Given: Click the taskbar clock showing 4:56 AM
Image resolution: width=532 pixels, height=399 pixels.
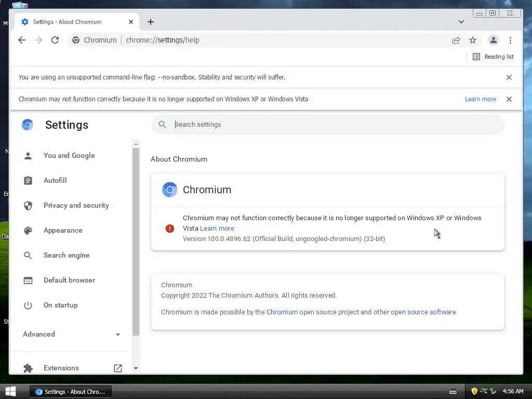Looking at the screenshot, I should 513,391.
